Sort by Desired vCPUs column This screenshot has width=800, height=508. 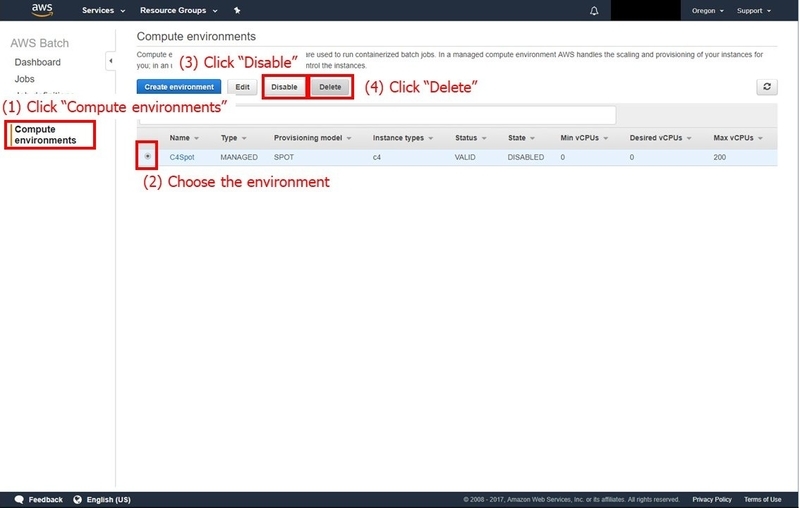pyautogui.click(x=661, y=138)
